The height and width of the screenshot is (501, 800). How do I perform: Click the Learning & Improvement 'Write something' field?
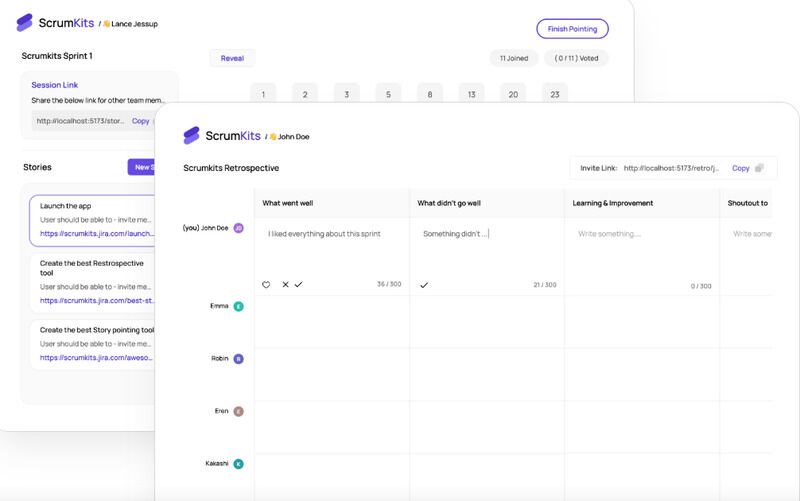pos(609,234)
